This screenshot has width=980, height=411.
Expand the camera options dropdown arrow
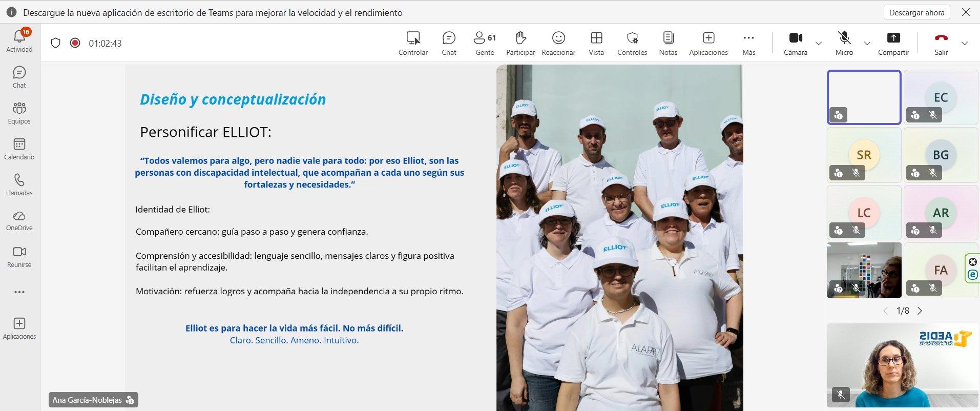coord(819,44)
